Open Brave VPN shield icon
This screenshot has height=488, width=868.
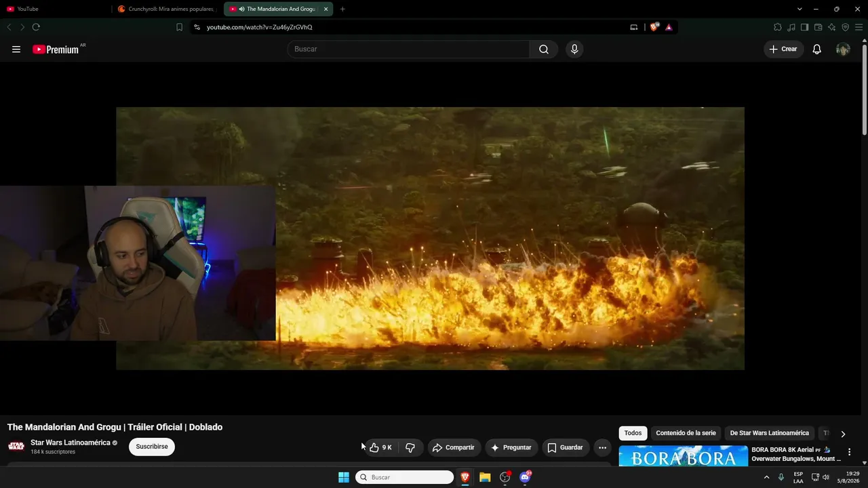pos(845,27)
